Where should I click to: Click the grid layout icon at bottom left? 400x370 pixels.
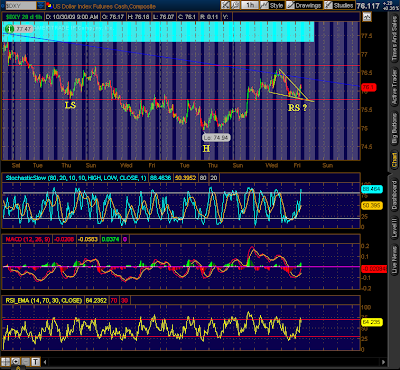click(x=5, y=362)
